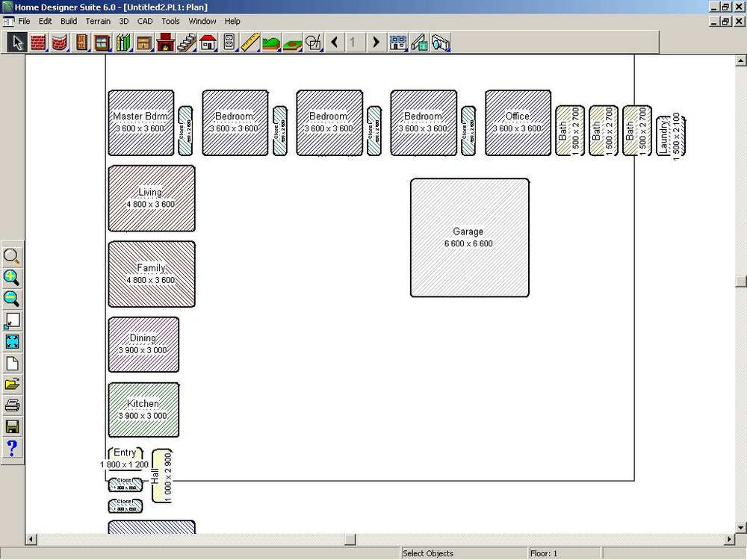
Task: Go up one floor with right arrow
Action: click(x=376, y=42)
